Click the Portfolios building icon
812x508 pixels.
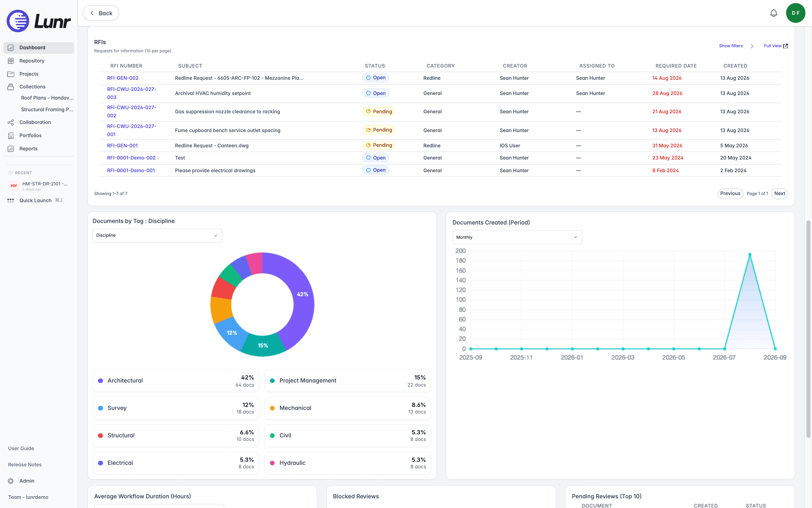tap(11, 135)
